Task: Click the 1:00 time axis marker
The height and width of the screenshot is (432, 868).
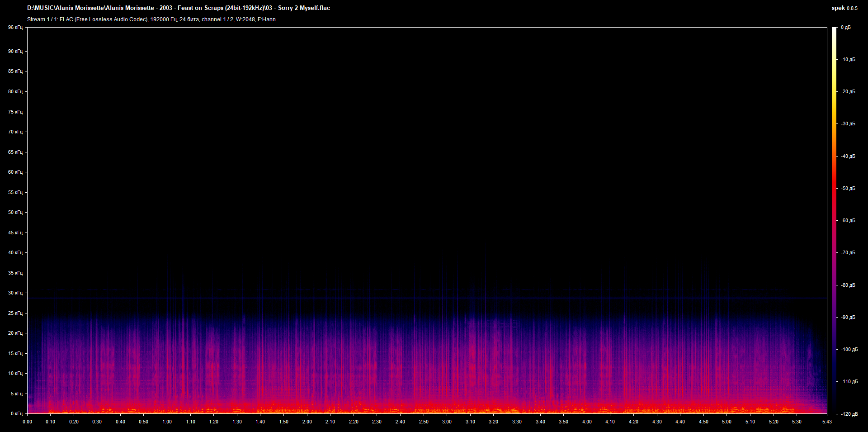Action: pyautogui.click(x=167, y=422)
